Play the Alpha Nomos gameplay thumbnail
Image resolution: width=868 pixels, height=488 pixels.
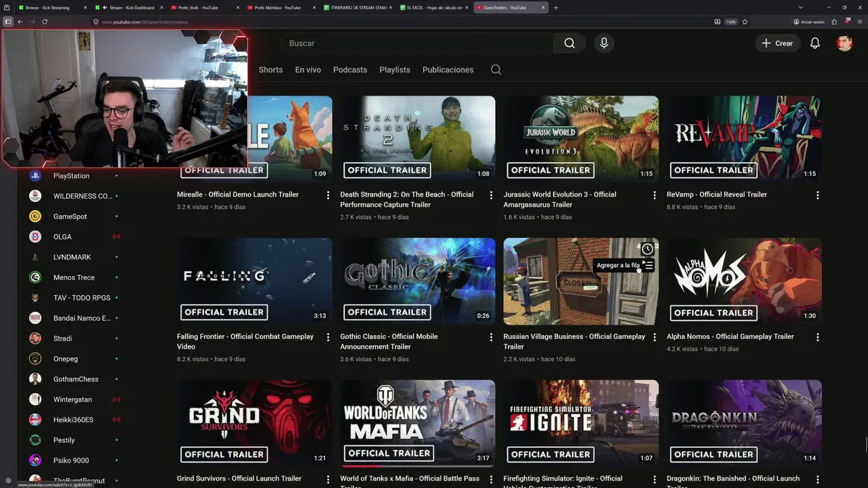(744, 281)
